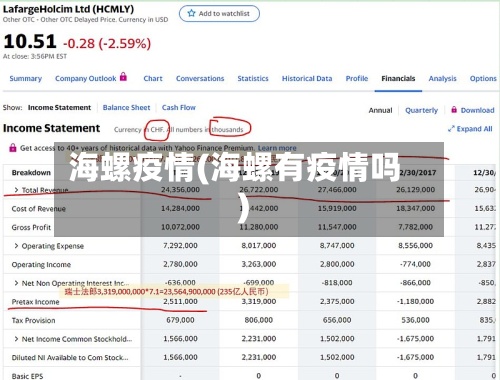Expand Net Income Common Stockholders row
The width and height of the screenshot is (500, 380).
pyautogui.click(x=16, y=339)
